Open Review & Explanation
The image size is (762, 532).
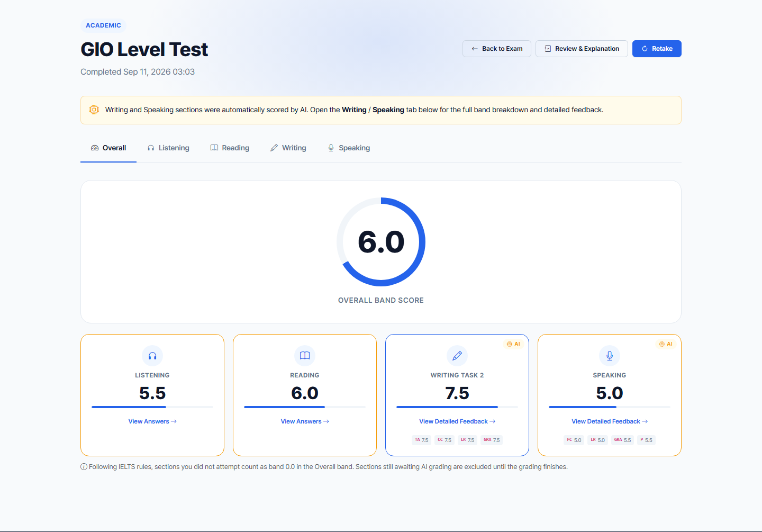click(582, 49)
